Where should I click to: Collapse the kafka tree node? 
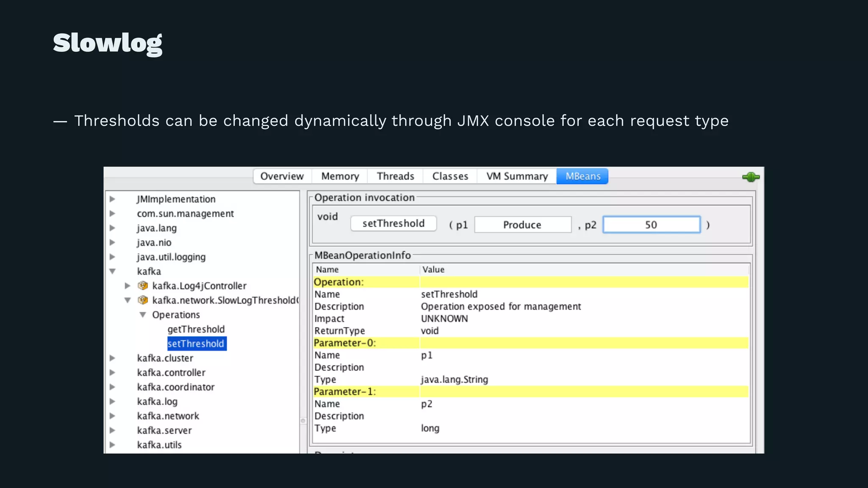(x=112, y=271)
